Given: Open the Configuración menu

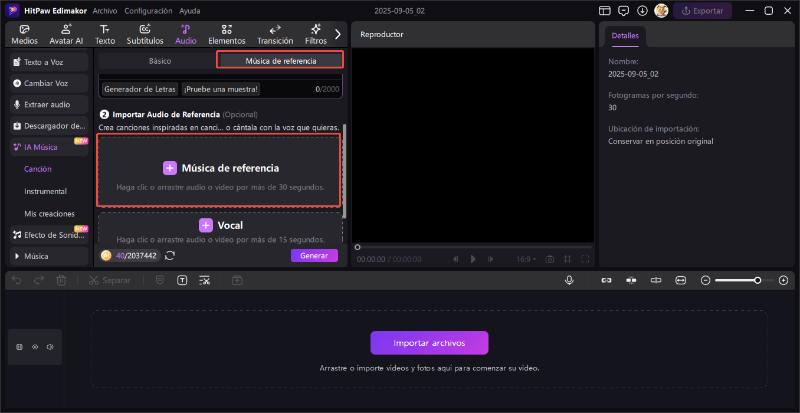Looking at the screenshot, I should (x=148, y=11).
